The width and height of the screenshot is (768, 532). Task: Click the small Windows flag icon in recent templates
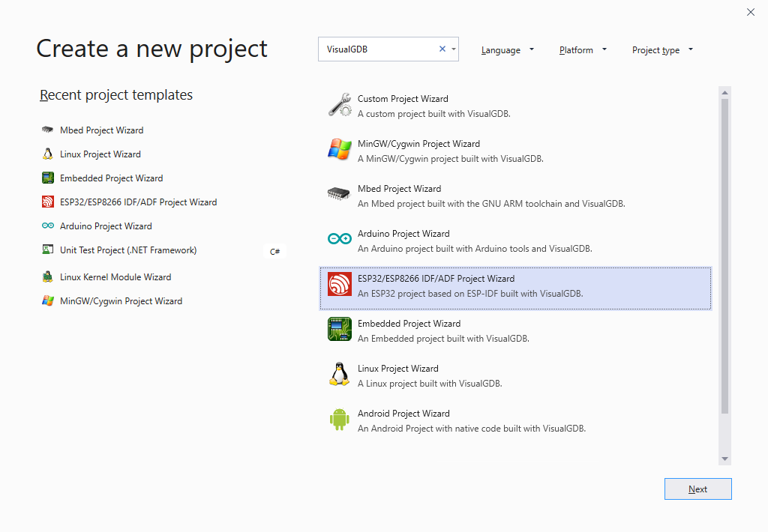pyautogui.click(x=47, y=300)
